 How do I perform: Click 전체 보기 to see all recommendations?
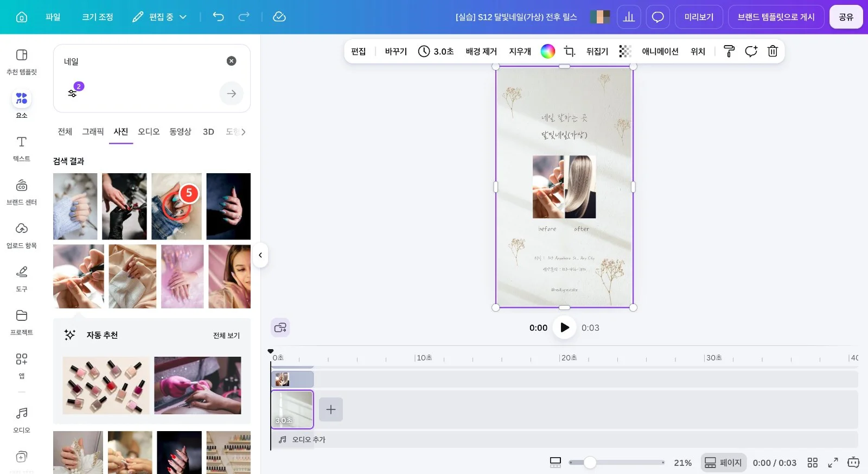click(x=226, y=336)
